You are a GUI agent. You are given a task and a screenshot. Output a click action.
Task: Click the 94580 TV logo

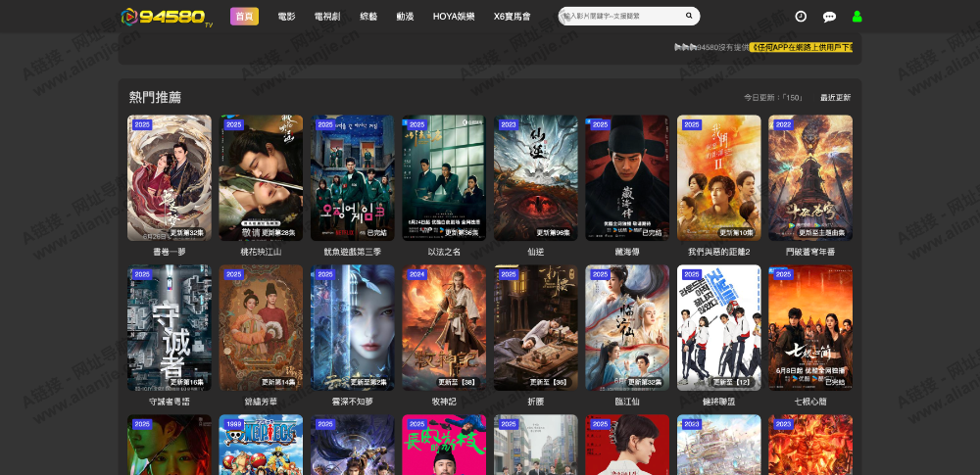(x=166, y=17)
